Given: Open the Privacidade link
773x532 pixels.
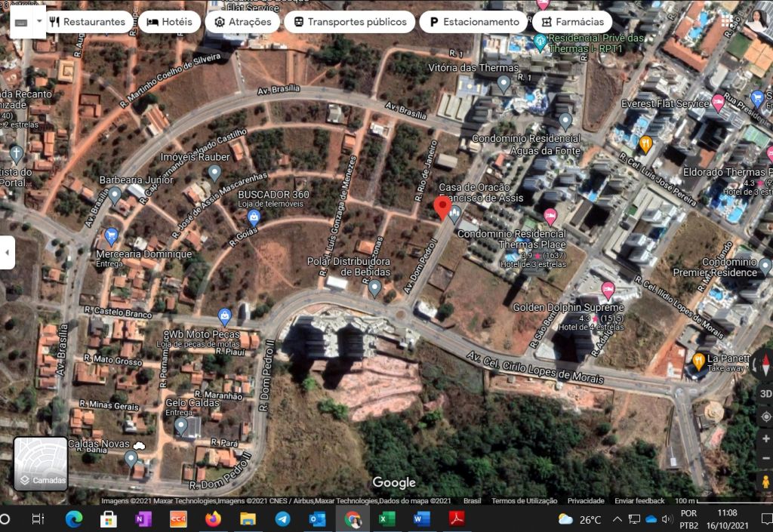Looking at the screenshot, I should [586, 500].
